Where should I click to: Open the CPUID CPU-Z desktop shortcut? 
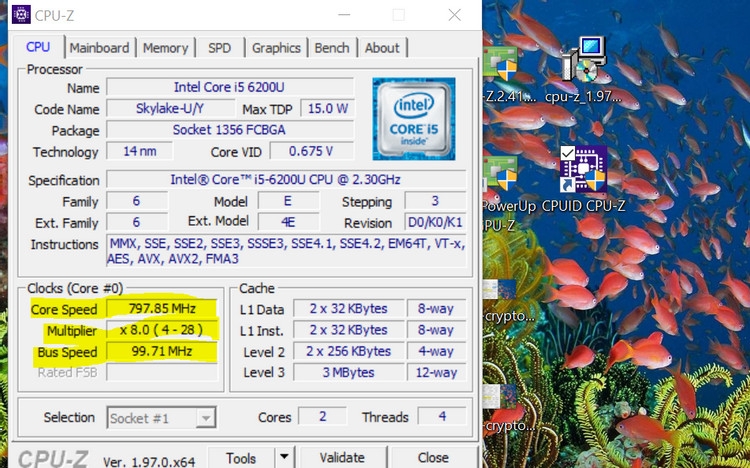tap(584, 179)
